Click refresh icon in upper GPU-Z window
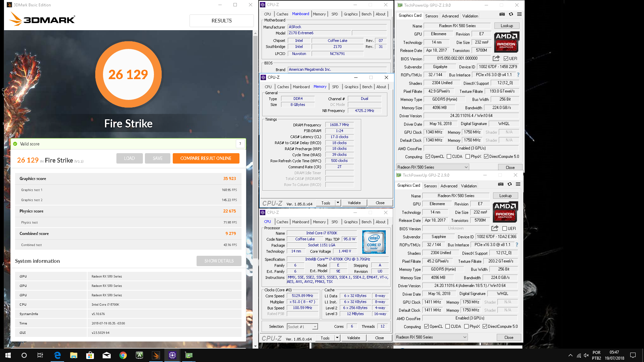 [511, 14]
